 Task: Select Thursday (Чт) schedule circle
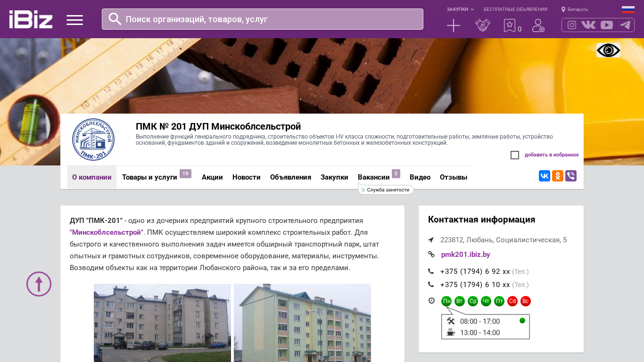[486, 301]
